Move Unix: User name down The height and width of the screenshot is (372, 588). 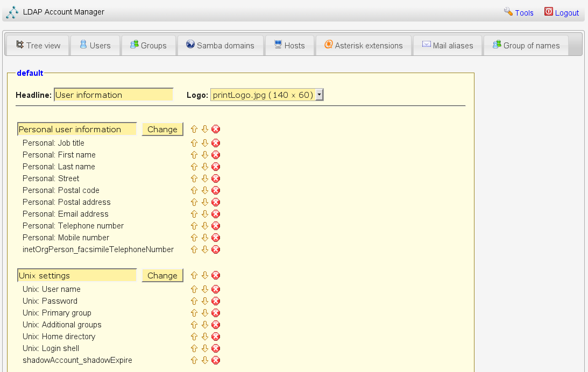(205, 289)
